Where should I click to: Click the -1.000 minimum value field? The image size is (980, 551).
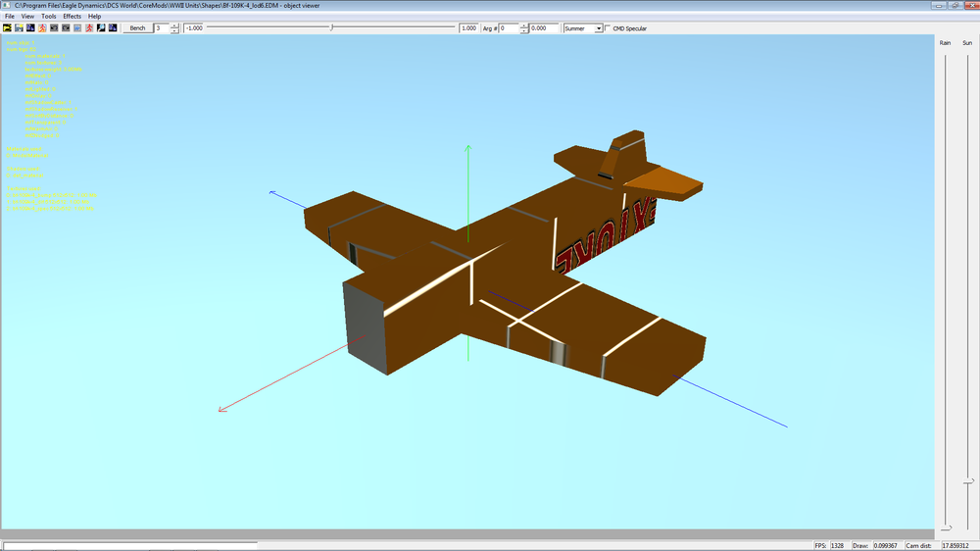pyautogui.click(x=194, y=28)
